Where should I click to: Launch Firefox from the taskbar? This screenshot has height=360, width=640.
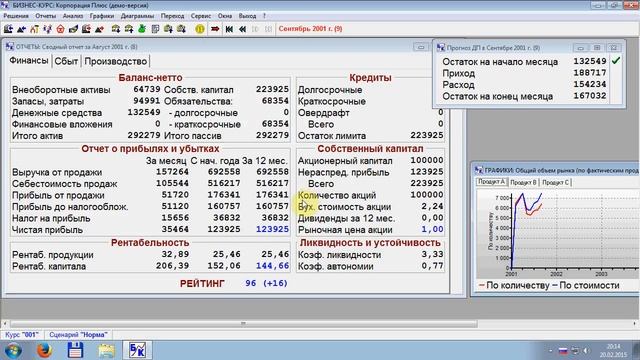click(44, 350)
